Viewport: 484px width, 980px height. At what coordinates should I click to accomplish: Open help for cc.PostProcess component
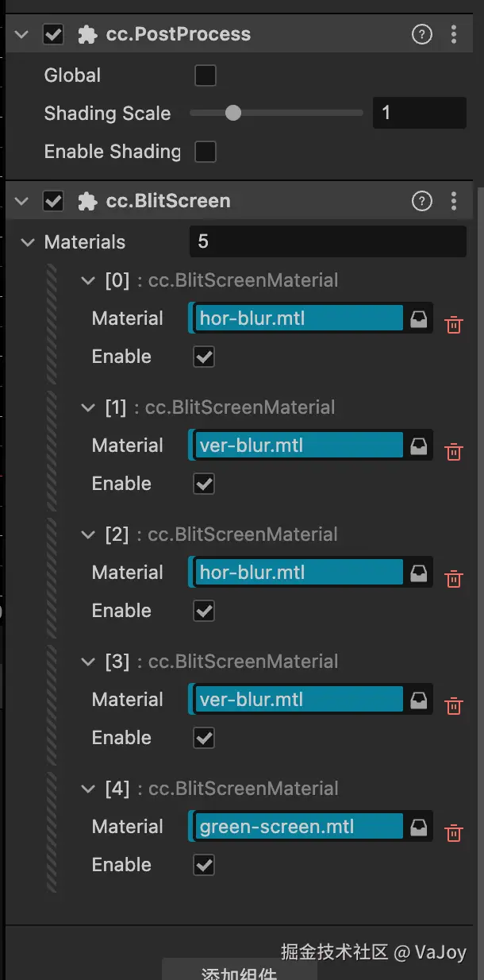click(422, 34)
